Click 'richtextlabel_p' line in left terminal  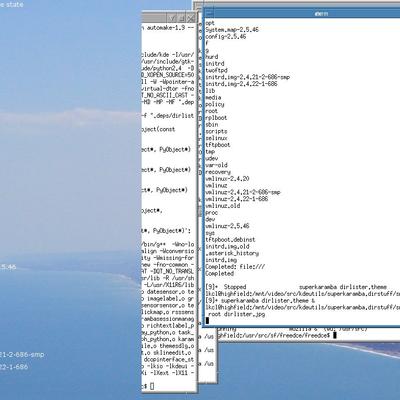click(x=170, y=326)
